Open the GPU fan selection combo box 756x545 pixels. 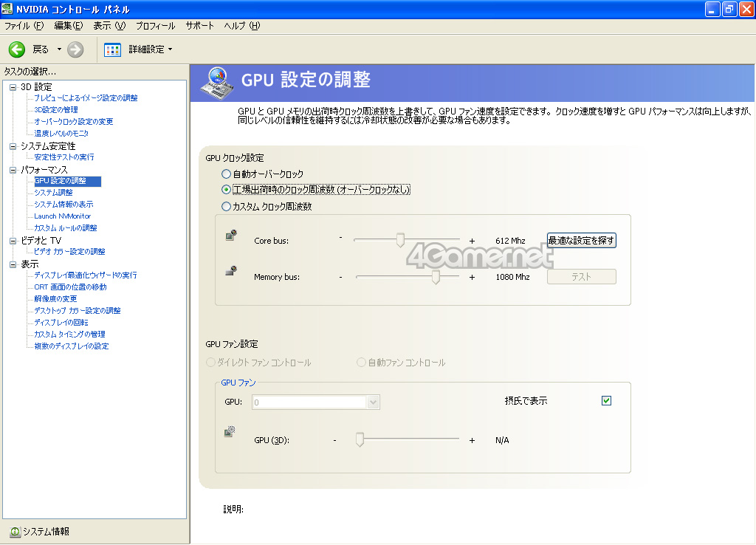pos(316,402)
